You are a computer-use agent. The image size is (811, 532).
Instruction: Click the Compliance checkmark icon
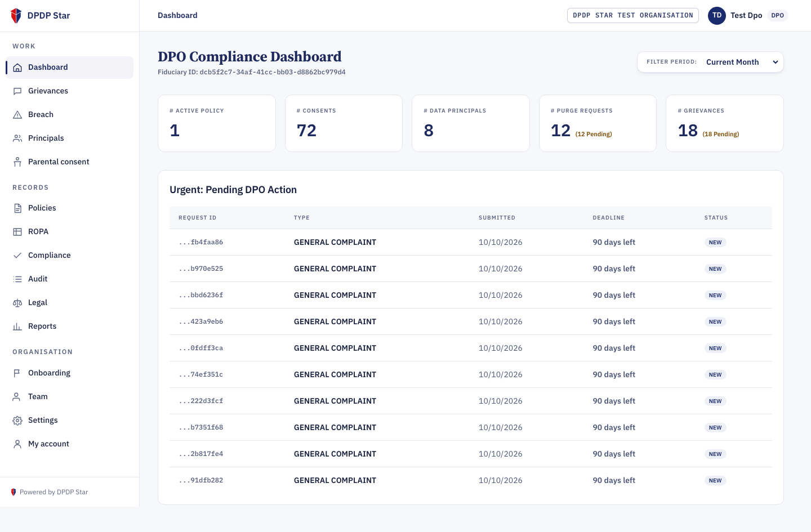[17, 256]
